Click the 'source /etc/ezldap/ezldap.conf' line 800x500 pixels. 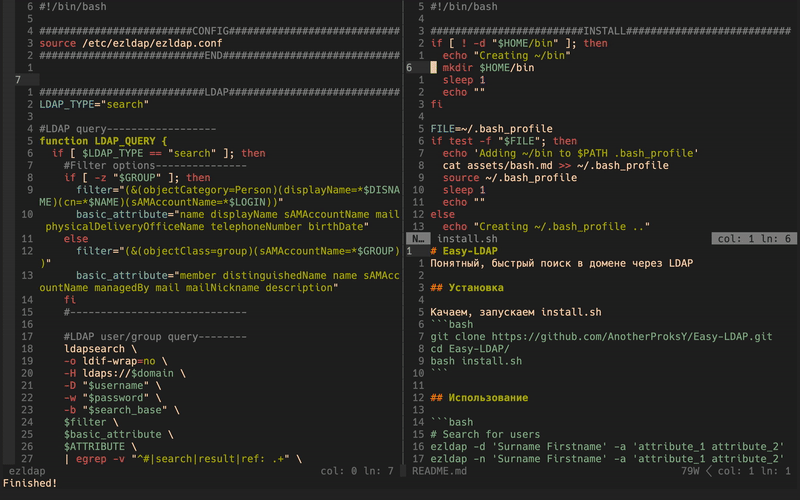(x=131, y=43)
